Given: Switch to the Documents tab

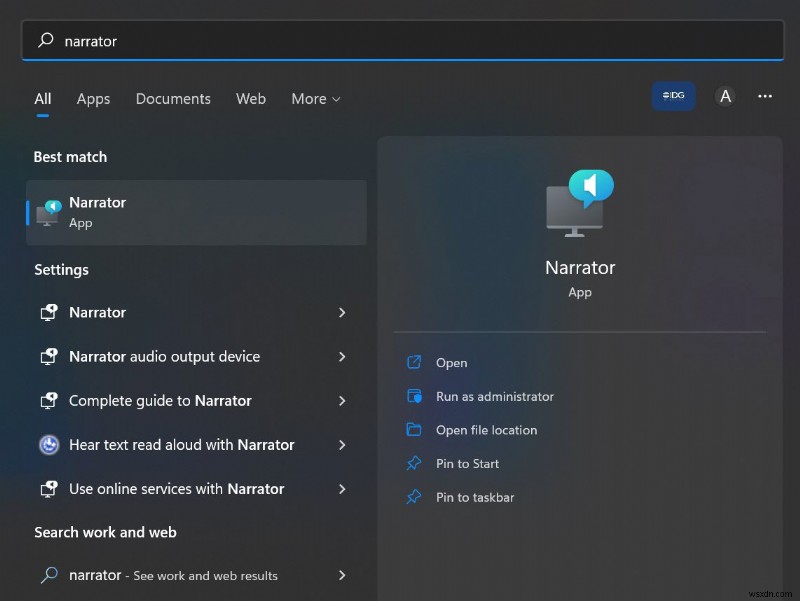Looking at the screenshot, I should pyautogui.click(x=172, y=98).
